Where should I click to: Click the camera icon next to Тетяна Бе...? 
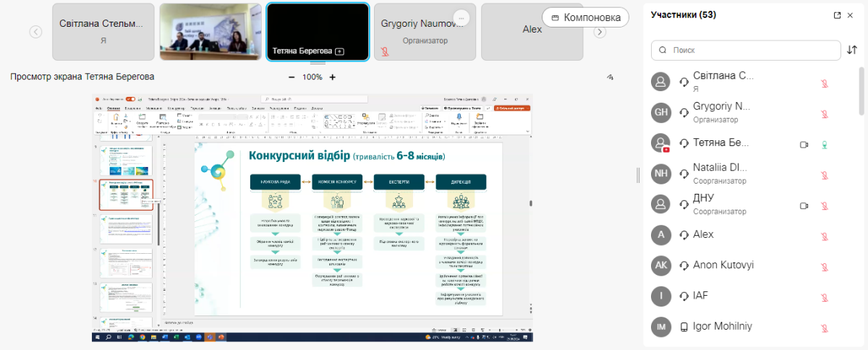(x=804, y=145)
